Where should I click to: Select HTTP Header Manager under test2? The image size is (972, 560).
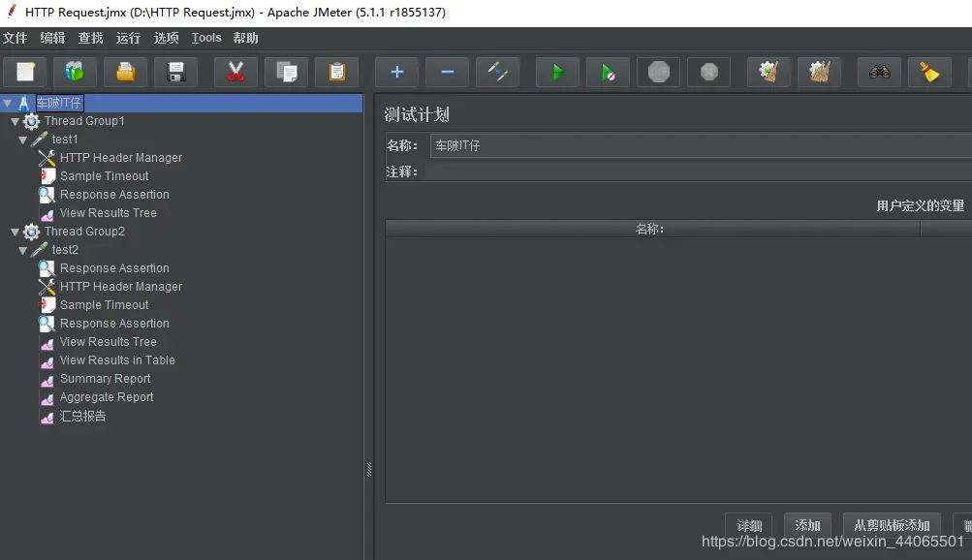[x=121, y=287]
